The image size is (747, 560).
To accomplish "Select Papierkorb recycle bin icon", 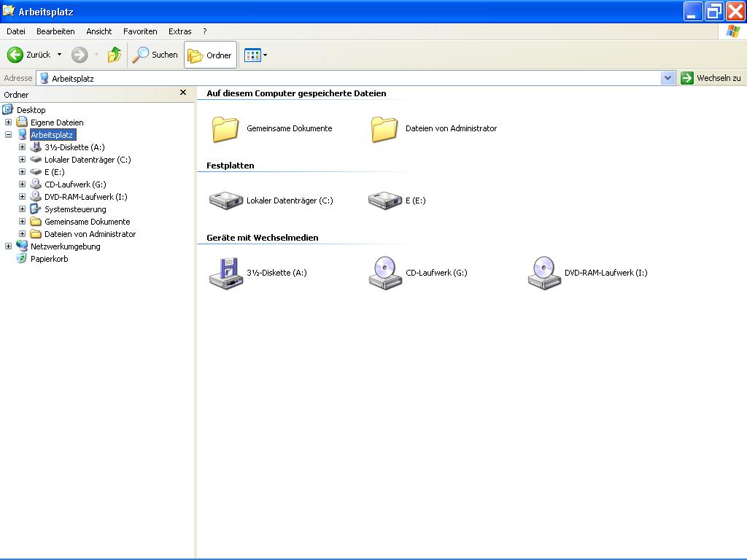I will pyautogui.click(x=21, y=259).
